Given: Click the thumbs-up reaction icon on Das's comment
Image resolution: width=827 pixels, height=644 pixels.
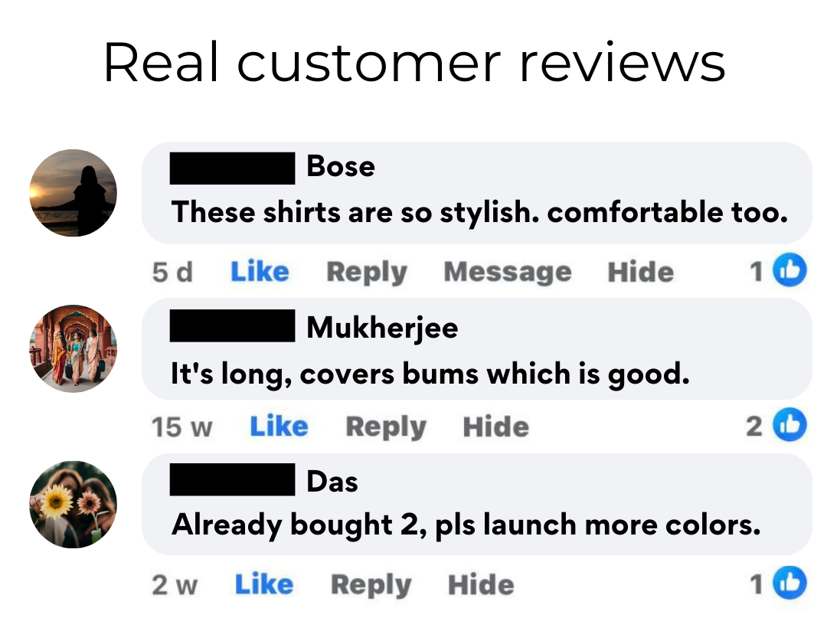Looking at the screenshot, I should click(789, 582).
